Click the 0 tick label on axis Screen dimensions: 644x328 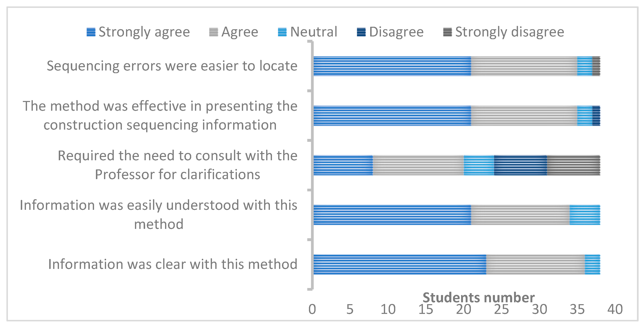pos(312,309)
